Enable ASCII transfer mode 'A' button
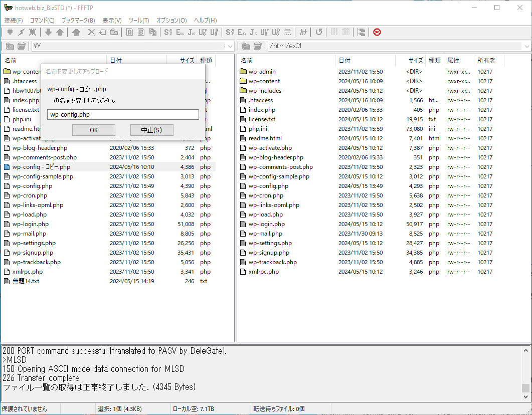 click(x=129, y=32)
